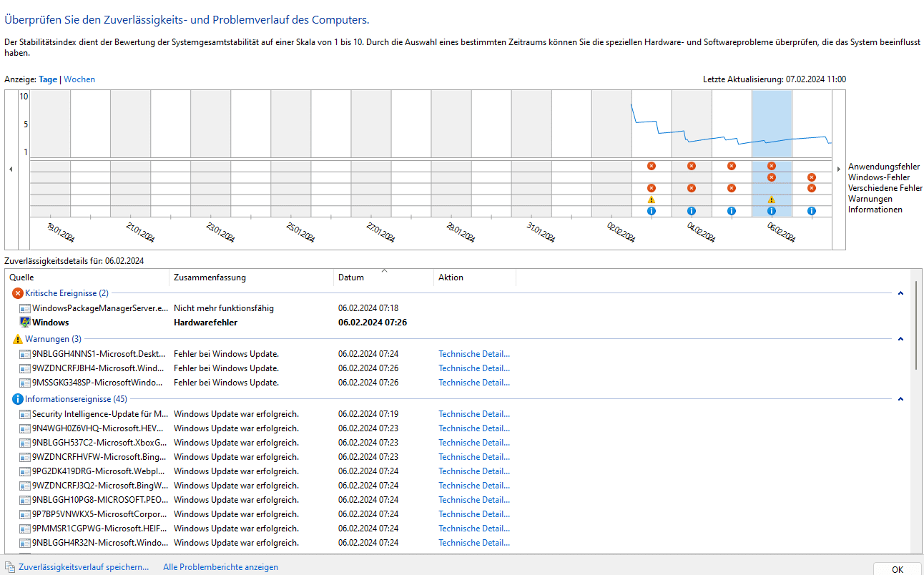Select the 9PG2DK419DRG-Microsoft.Webp row
Image resolution: width=924 pixels, height=575 pixels.
(x=458, y=471)
